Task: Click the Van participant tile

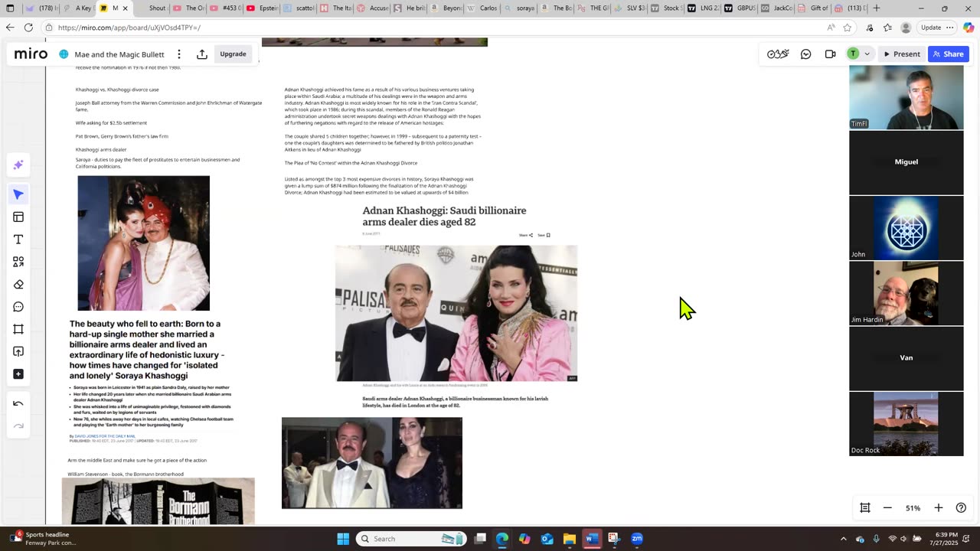Action: (x=906, y=358)
